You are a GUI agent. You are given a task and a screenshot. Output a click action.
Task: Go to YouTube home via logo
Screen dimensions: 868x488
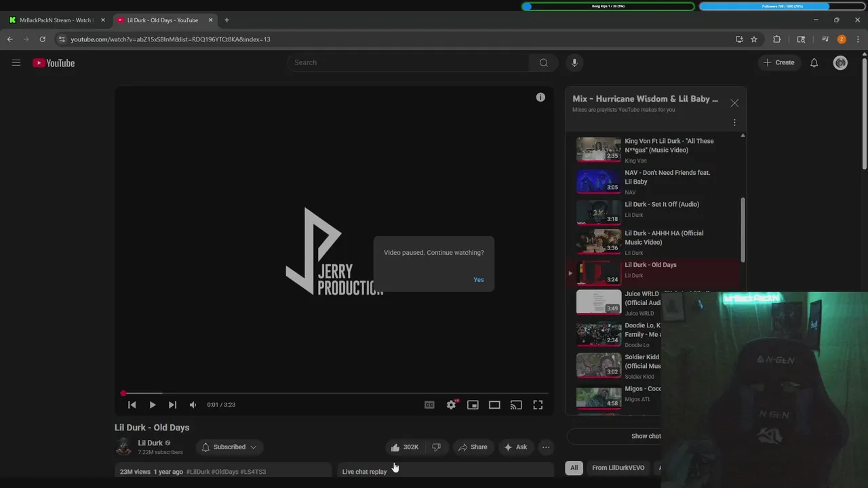point(54,63)
